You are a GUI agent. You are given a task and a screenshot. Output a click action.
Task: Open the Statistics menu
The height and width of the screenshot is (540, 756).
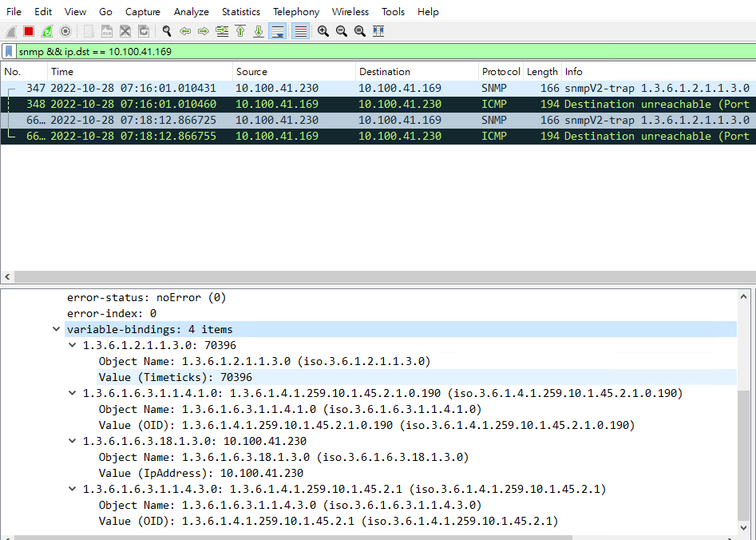coord(240,11)
